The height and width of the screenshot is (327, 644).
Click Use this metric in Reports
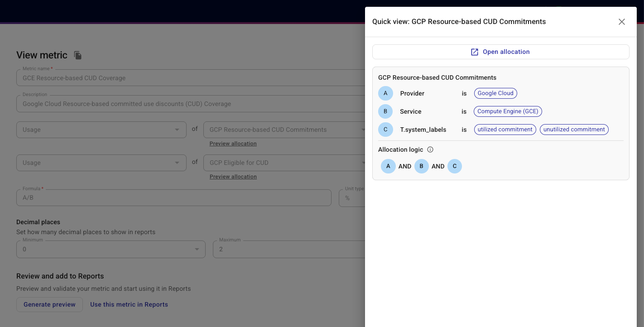(x=129, y=304)
